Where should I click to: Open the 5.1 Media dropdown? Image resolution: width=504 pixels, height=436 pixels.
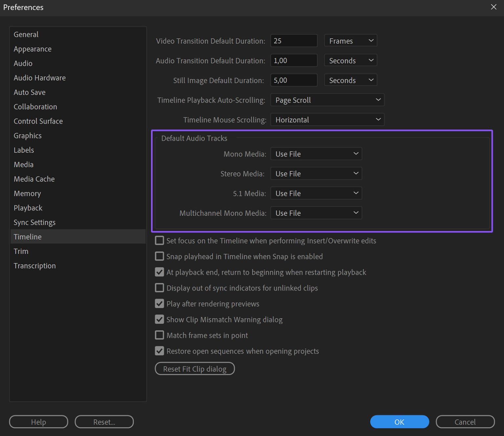click(316, 193)
